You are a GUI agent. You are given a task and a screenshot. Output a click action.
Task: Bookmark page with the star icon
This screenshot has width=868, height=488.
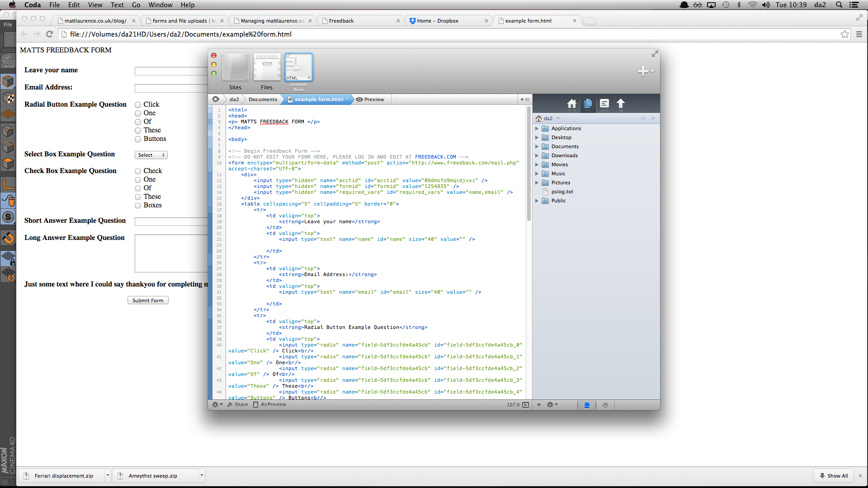pos(844,34)
